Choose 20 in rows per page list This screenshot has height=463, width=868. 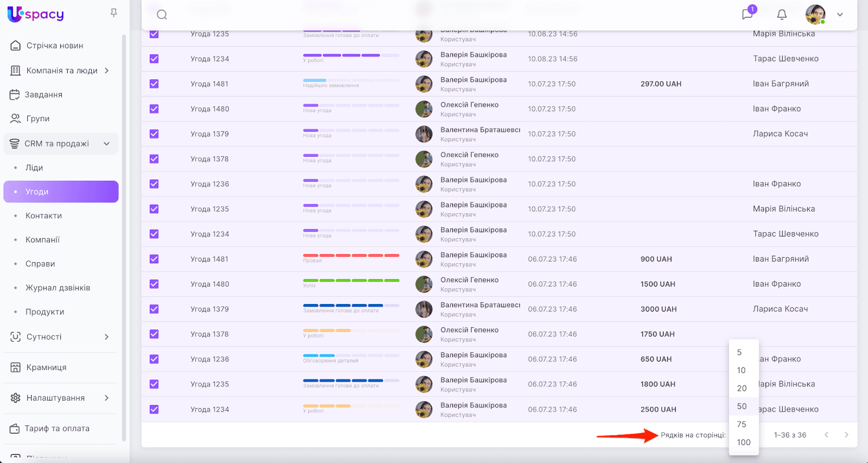742,388
